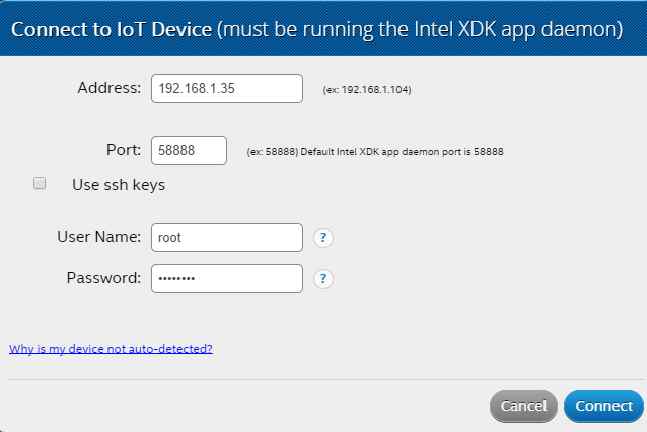
Task: Click the "Password:" field label
Action: [104, 278]
